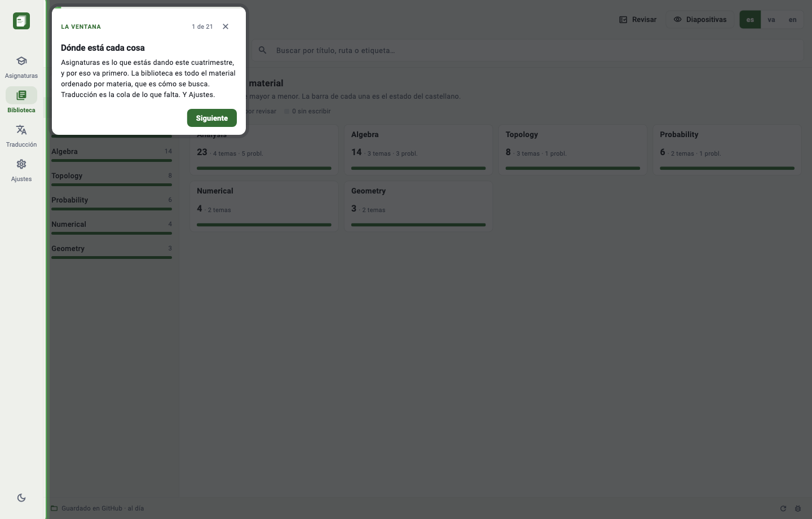
Task: Click the Revisar button
Action: click(x=638, y=20)
